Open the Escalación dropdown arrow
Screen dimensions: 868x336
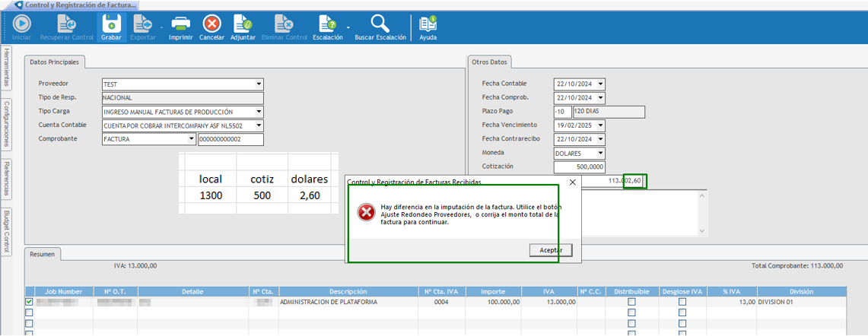pyautogui.click(x=348, y=27)
